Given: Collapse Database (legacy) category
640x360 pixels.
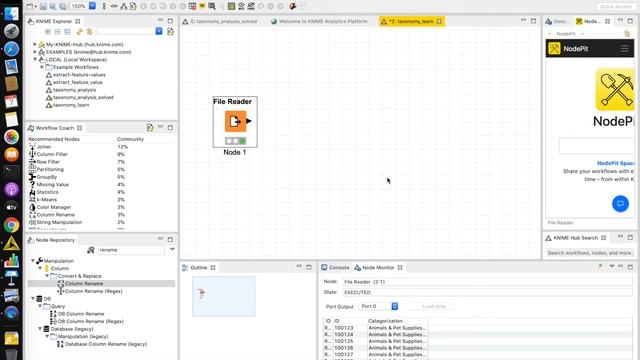Looking at the screenshot, I should click(40, 329).
